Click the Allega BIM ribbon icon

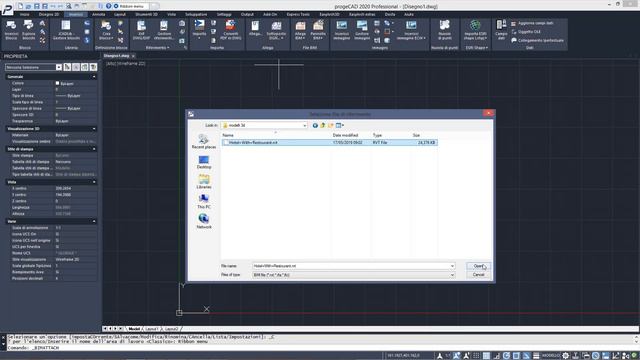[300, 30]
